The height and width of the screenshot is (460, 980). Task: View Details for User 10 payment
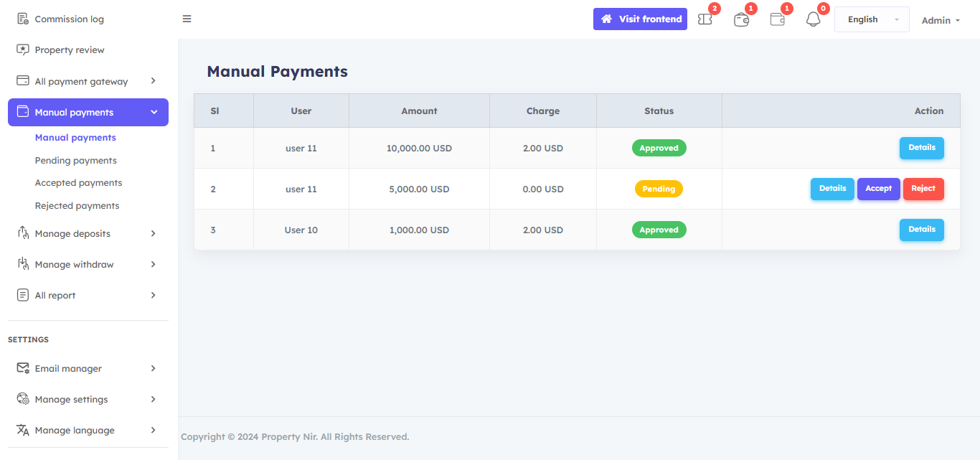point(921,230)
